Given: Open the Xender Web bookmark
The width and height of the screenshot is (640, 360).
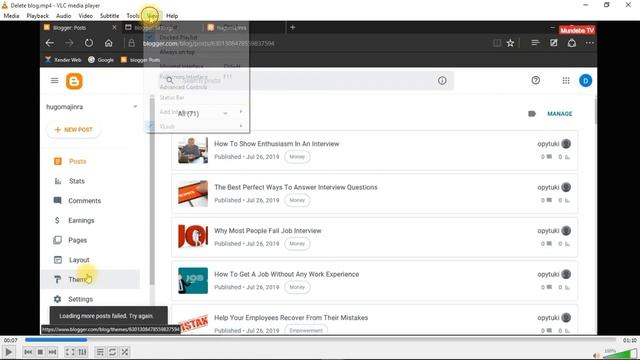Looking at the screenshot, I should click(x=63, y=60).
